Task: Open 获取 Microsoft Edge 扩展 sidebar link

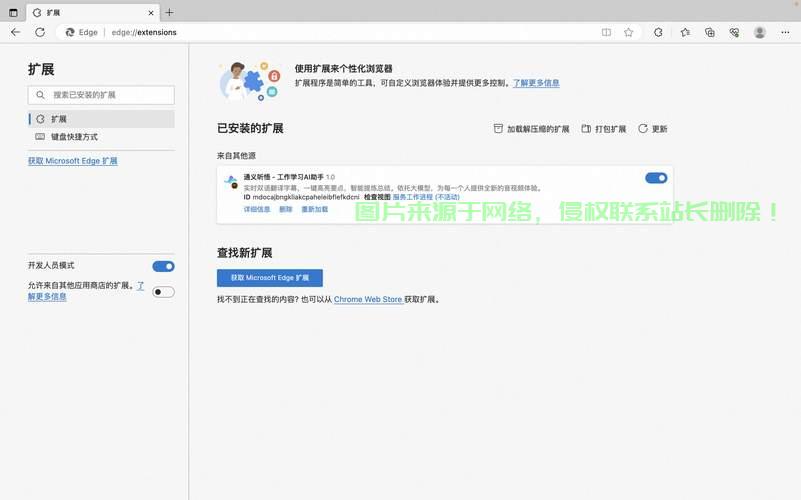Action: point(73,161)
